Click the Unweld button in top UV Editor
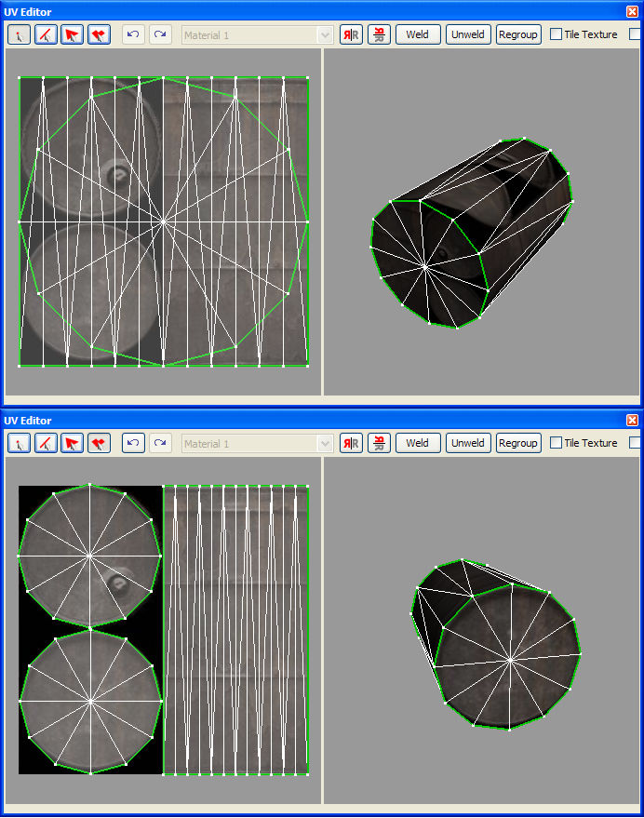644x818 pixels. pyautogui.click(x=468, y=34)
